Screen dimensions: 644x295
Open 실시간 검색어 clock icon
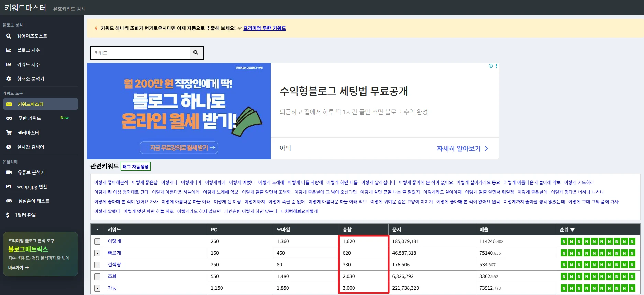[9, 147]
